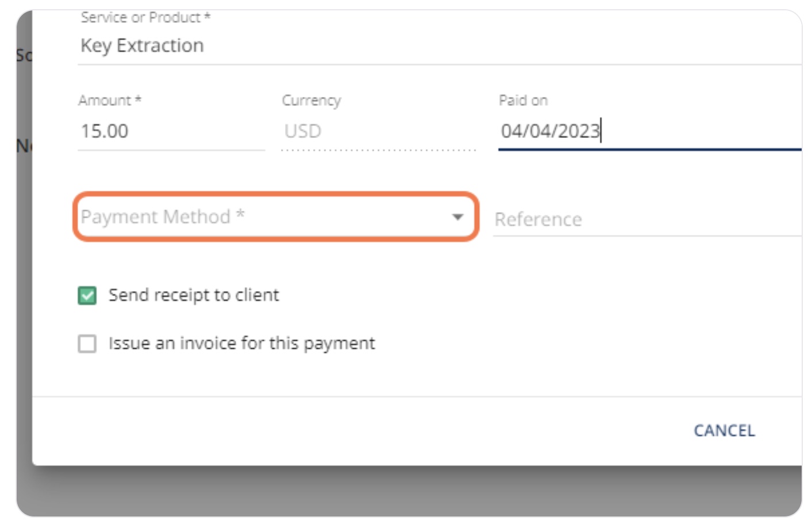Click the Service or Product label
This screenshot has height=532, width=808.
(145, 17)
